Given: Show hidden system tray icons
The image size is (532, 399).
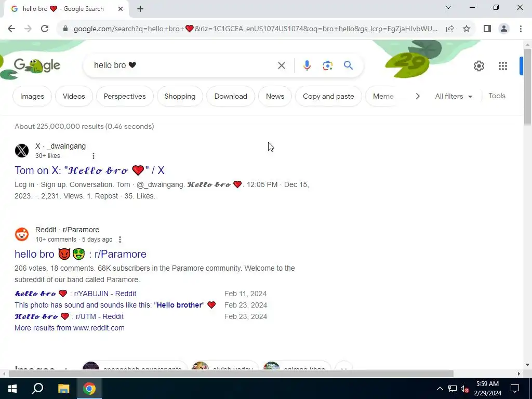Looking at the screenshot, I should point(440,389).
